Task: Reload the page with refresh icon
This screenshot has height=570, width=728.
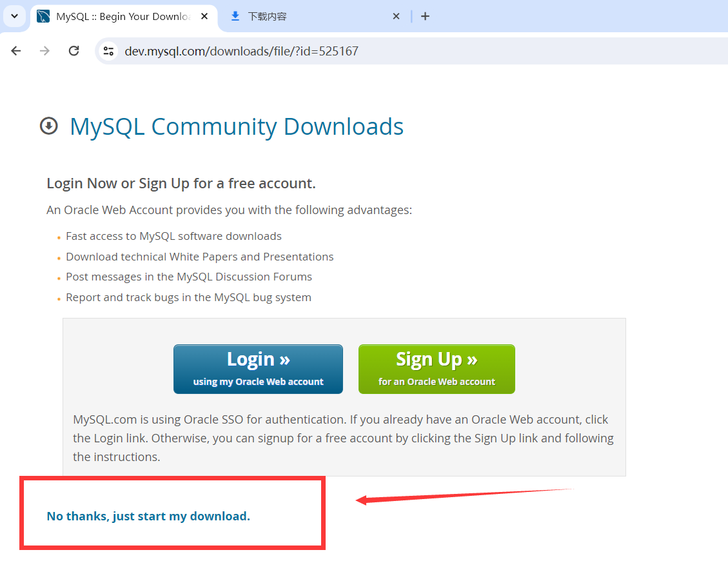Action: (x=74, y=51)
